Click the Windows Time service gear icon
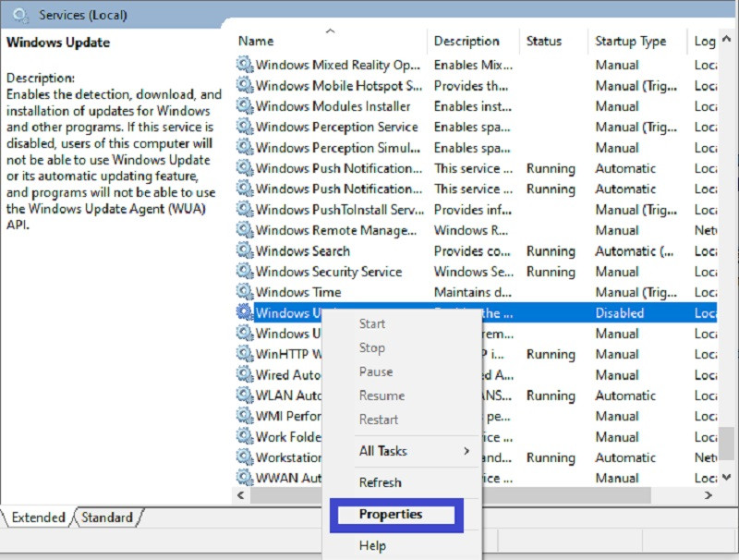 click(244, 292)
